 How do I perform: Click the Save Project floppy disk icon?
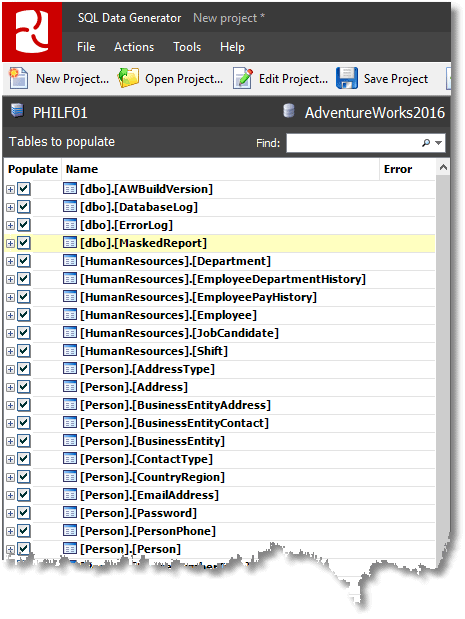pyautogui.click(x=347, y=78)
